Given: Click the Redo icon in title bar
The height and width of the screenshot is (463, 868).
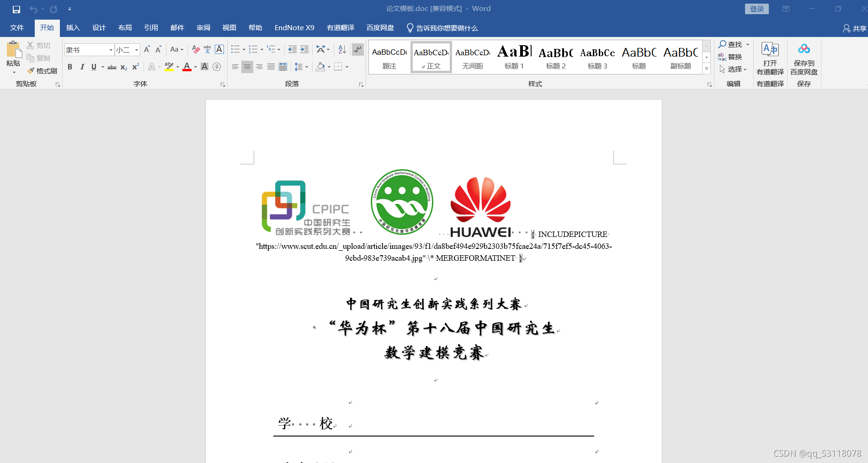Looking at the screenshot, I should (x=53, y=9).
